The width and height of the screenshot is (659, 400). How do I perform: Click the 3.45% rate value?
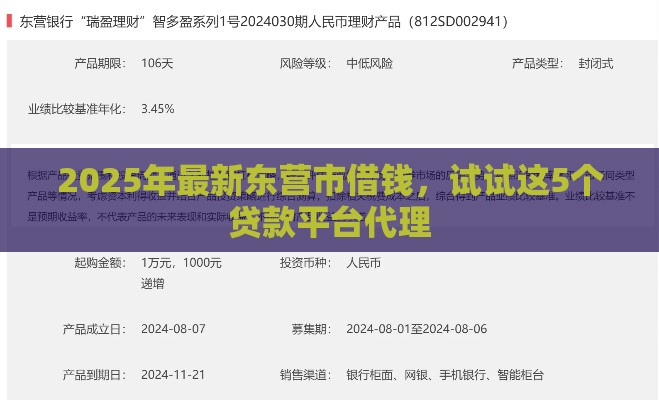point(158,109)
